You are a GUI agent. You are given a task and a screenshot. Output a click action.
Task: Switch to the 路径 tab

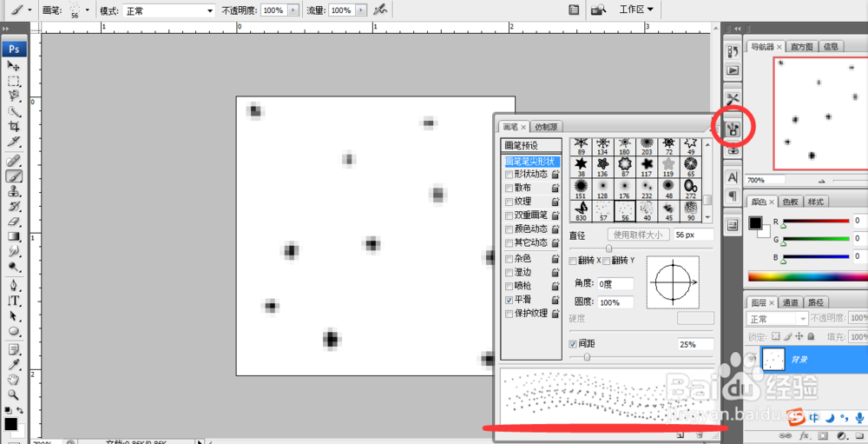(x=816, y=302)
